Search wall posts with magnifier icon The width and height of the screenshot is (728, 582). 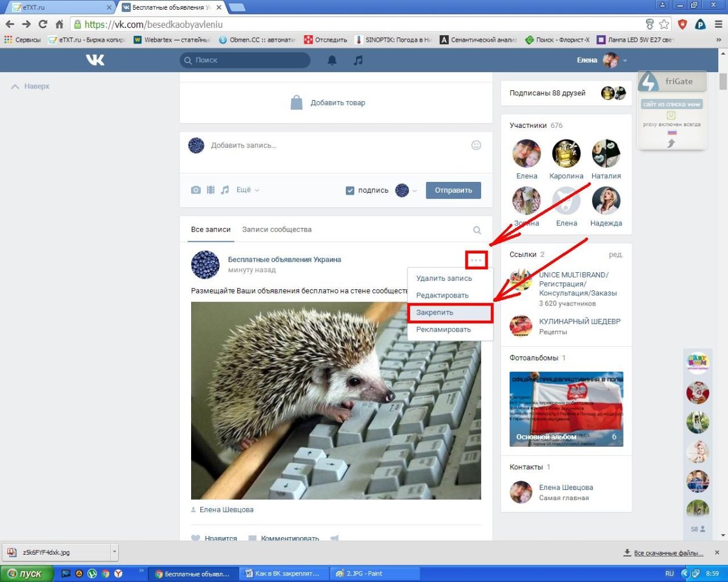pyautogui.click(x=477, y=230)
